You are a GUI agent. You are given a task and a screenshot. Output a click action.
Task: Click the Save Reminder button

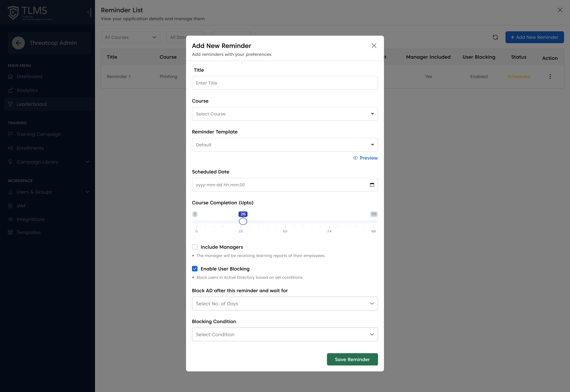click(x=352, y=359)
